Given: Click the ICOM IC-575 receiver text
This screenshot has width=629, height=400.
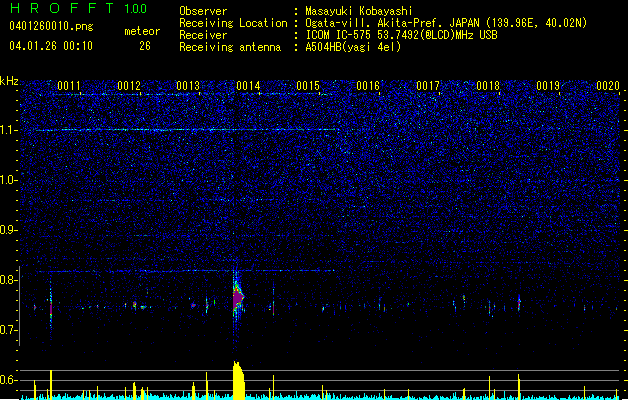Looking at the screenshot, I should pyautogui.click(x=401, y=35).
